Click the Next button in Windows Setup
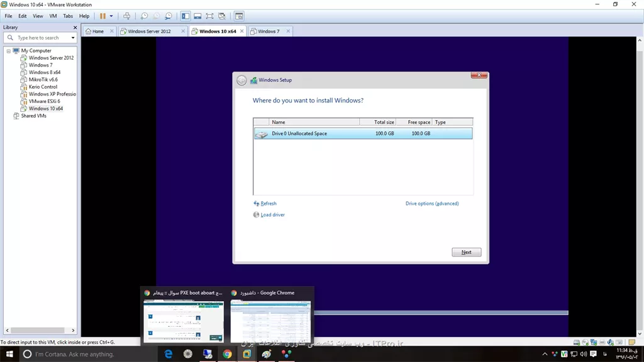 pos(466,252)
